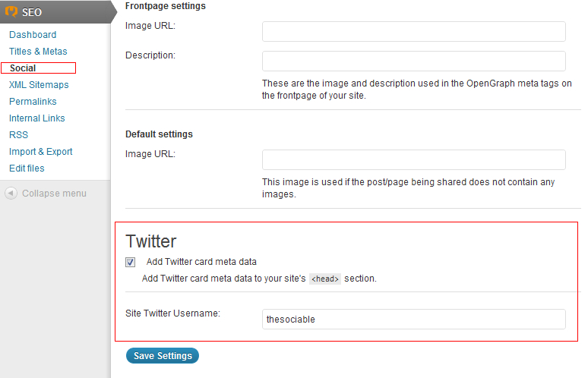
Task: Navigate to the Permalinks page
Action: click(x=33, y=102)
